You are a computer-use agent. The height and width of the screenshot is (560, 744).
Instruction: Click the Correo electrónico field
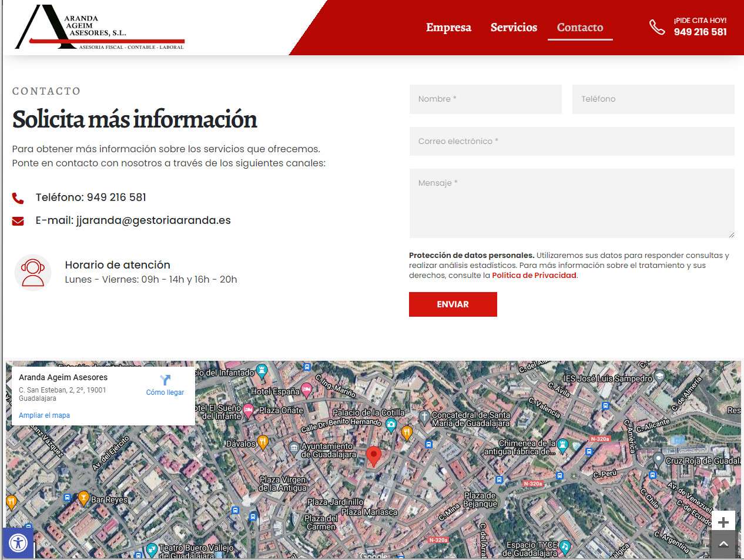pos(572,142)
